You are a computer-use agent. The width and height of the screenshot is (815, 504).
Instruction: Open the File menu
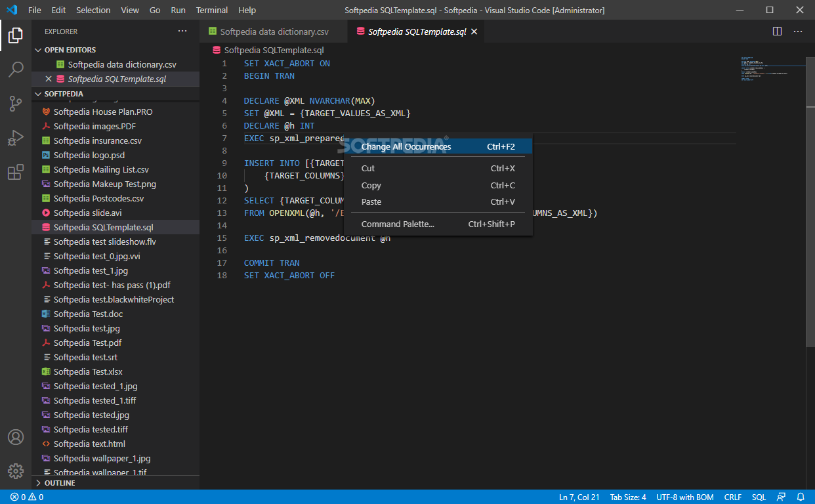(x=35, y=10)
